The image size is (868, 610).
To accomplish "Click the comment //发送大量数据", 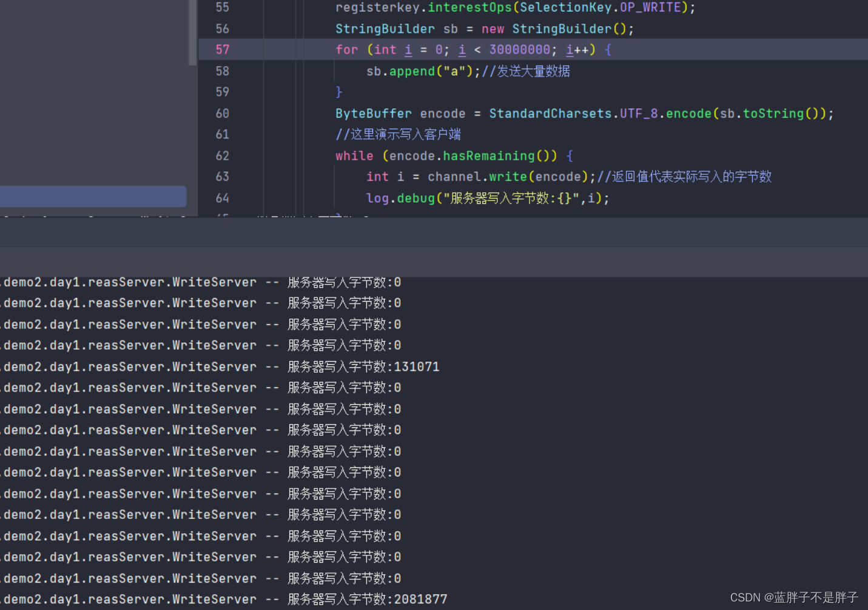I will pos(526,71).
